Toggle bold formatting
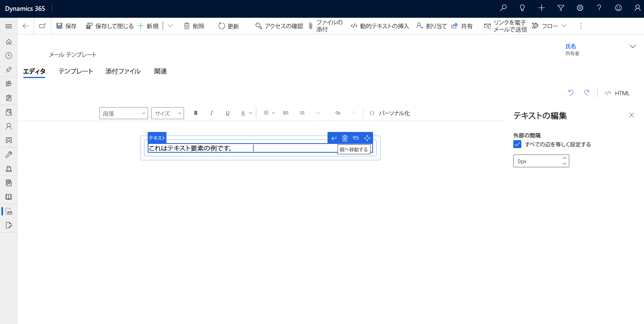644x324 pixels. 196,113
